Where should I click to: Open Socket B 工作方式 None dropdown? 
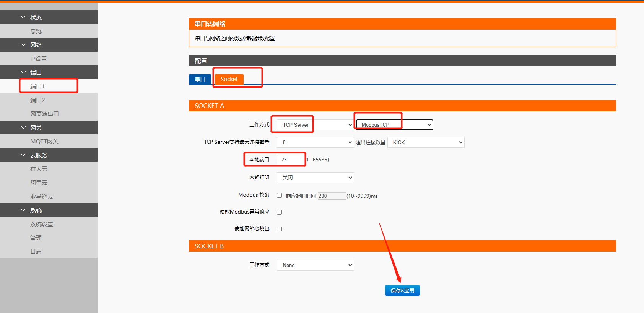pos(315,265)
